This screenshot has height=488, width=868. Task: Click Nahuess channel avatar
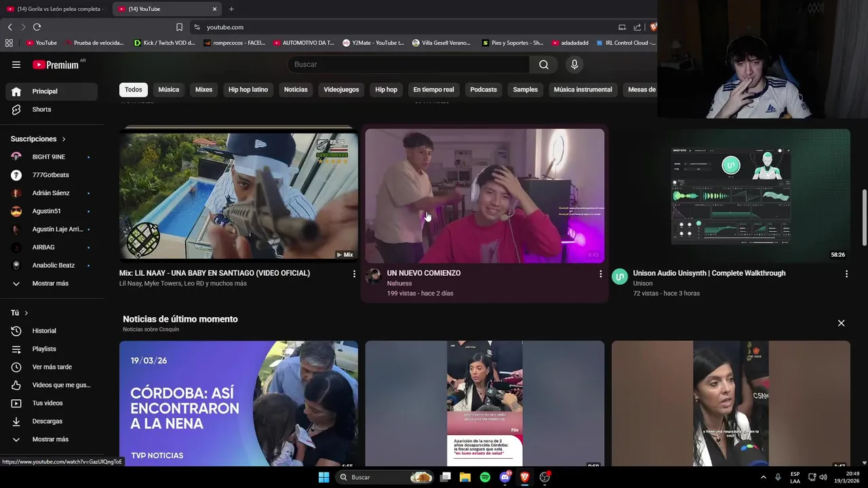pos(374,277)
